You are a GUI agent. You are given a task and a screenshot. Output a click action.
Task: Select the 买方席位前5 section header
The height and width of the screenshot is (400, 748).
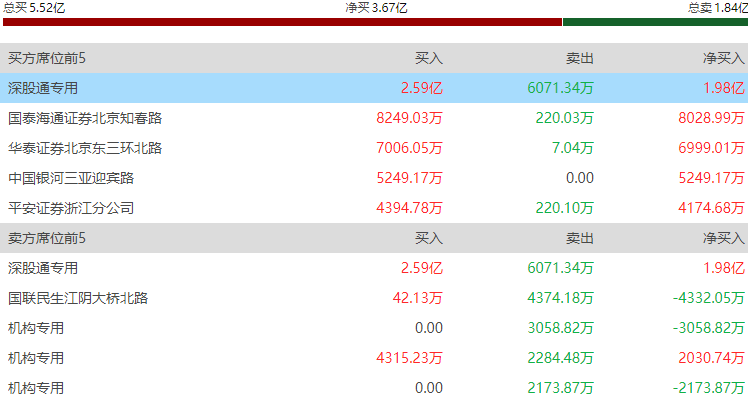click(47, 58)
